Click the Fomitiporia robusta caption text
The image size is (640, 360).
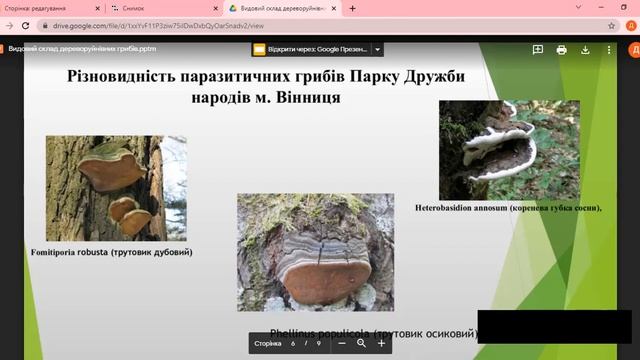(x=111, y=252)
